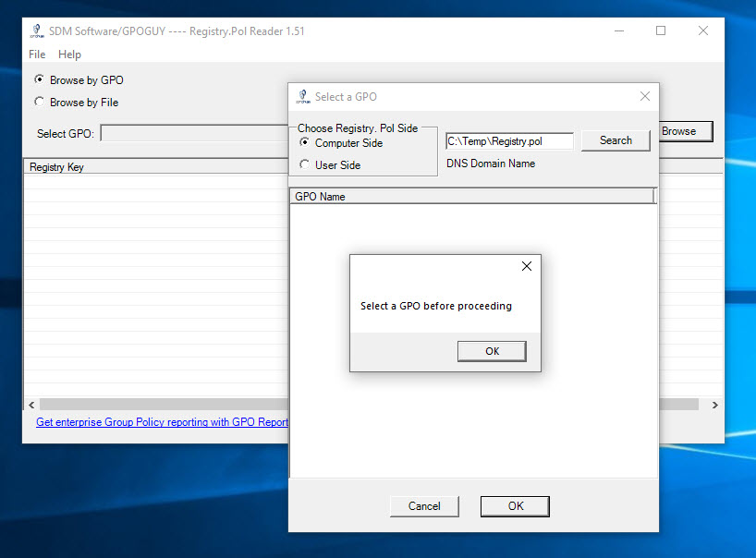Click Cancel in Select a GPO dialog
This screenshot has height=558, width=756.
(x=424, y=506)
